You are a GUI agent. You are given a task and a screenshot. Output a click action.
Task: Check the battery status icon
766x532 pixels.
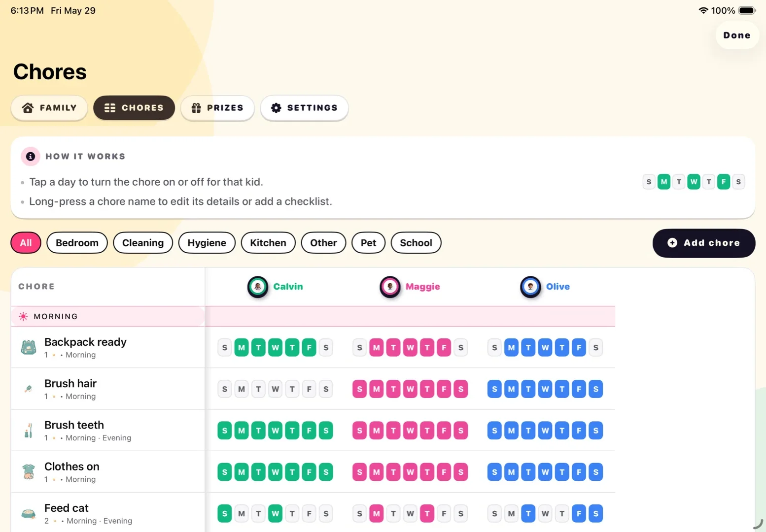(747, 10)
